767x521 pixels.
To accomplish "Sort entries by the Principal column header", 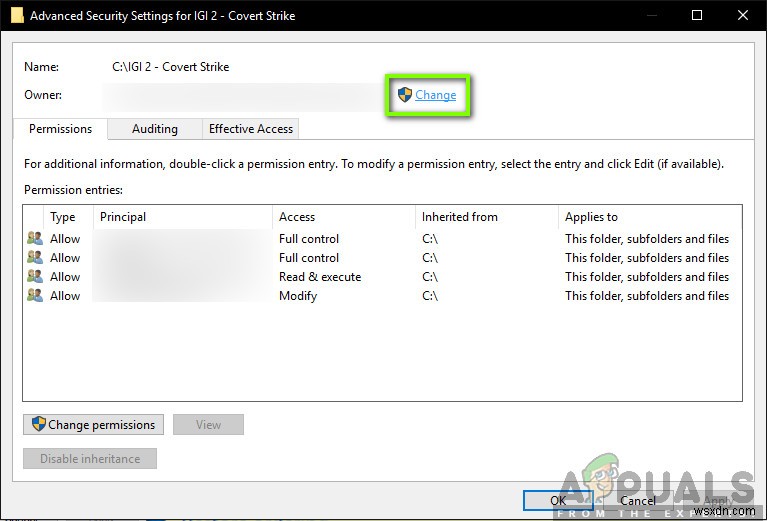I will [123, 217].
